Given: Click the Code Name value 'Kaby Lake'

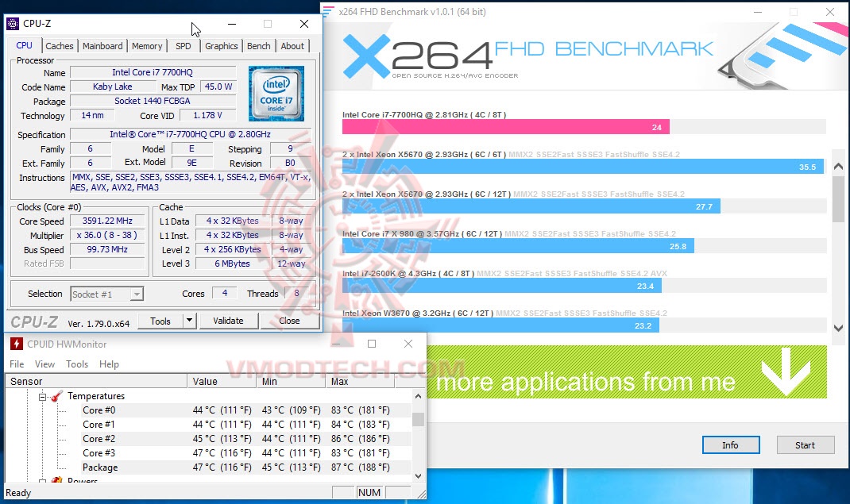Looking at the screenshot, I should [113, 87].
